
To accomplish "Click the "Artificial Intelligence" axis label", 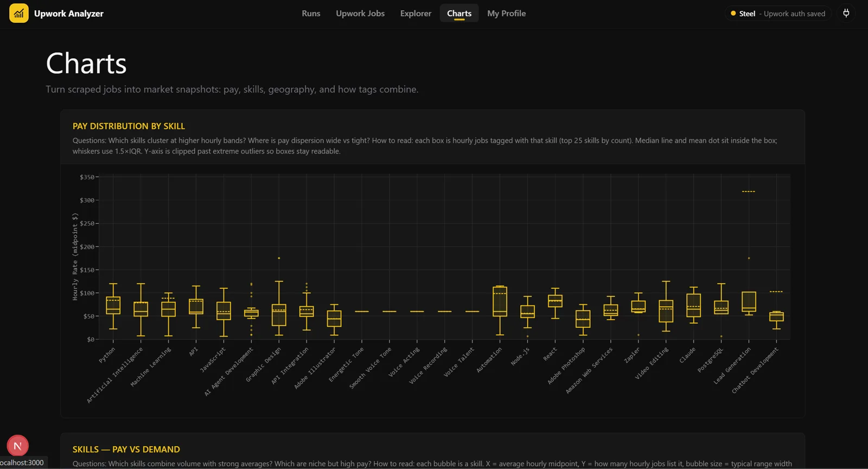I will 114,375.
